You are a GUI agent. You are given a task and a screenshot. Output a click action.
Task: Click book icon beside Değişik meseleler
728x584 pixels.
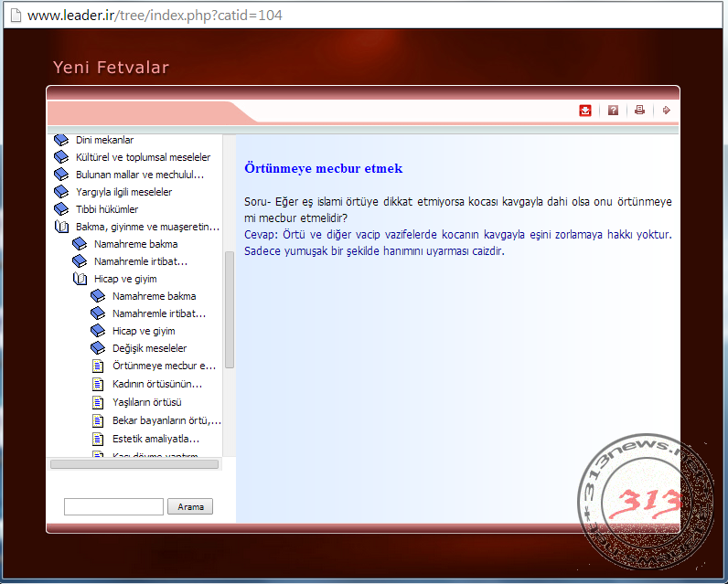tap(98, 348)
